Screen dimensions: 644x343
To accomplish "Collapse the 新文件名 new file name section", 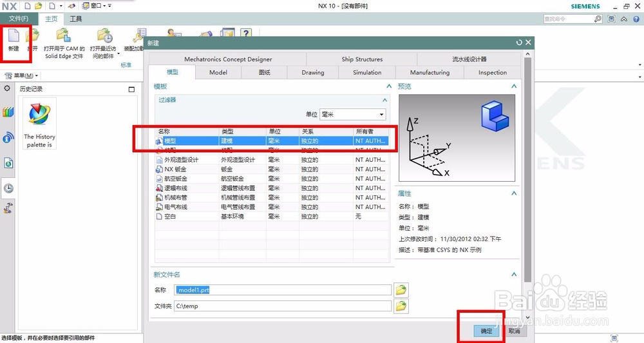I will [x=514, y=274].
